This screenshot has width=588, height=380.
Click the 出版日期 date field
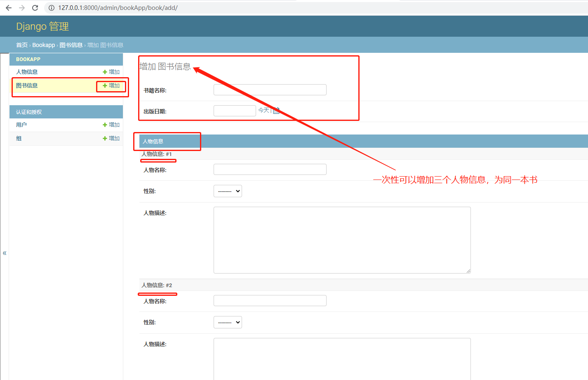click(235, 111)
